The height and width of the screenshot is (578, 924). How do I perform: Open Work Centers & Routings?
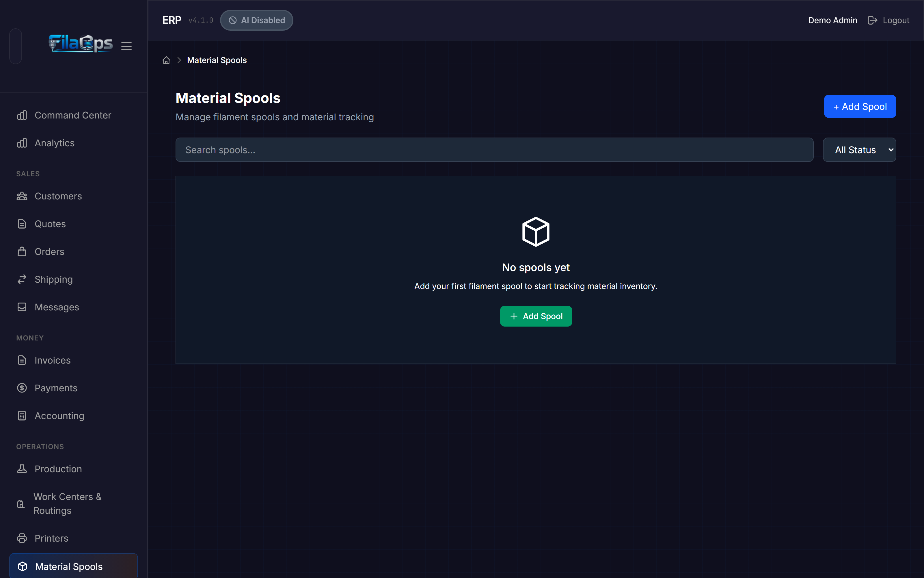[73, 503]
